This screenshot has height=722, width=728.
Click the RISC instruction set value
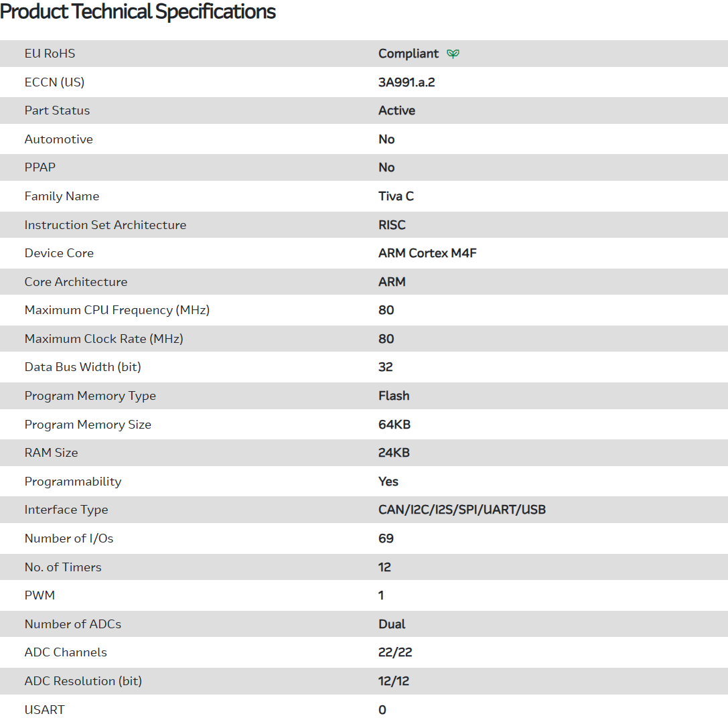(392, 225)
